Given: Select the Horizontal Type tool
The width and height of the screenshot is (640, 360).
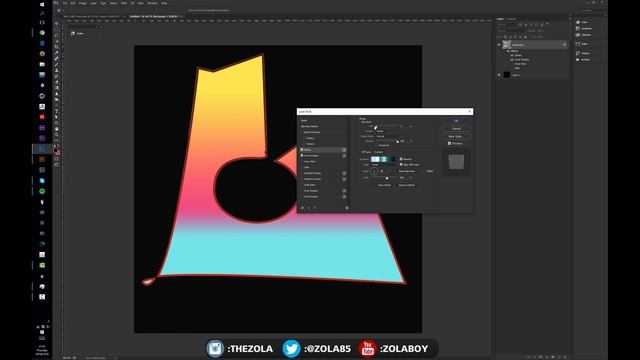Looking at the screenshot, I should click(x=56, y=111).
